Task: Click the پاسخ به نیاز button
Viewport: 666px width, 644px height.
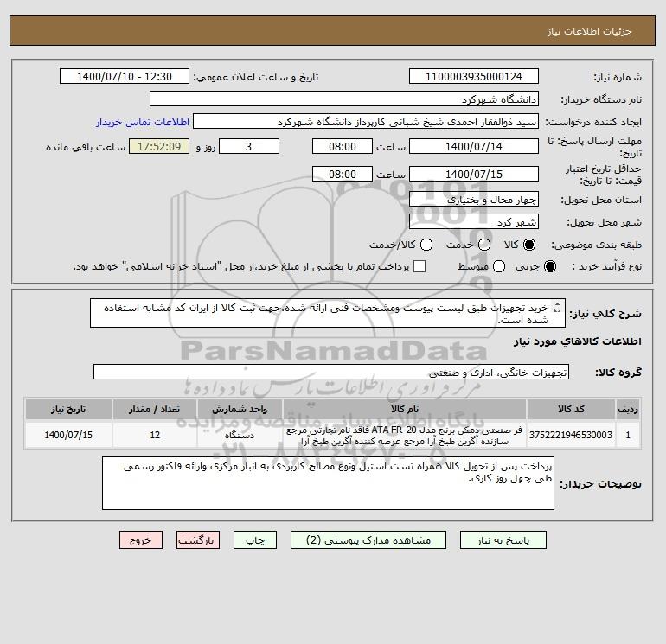Action: pyautogui.click(x=503, y=540)
